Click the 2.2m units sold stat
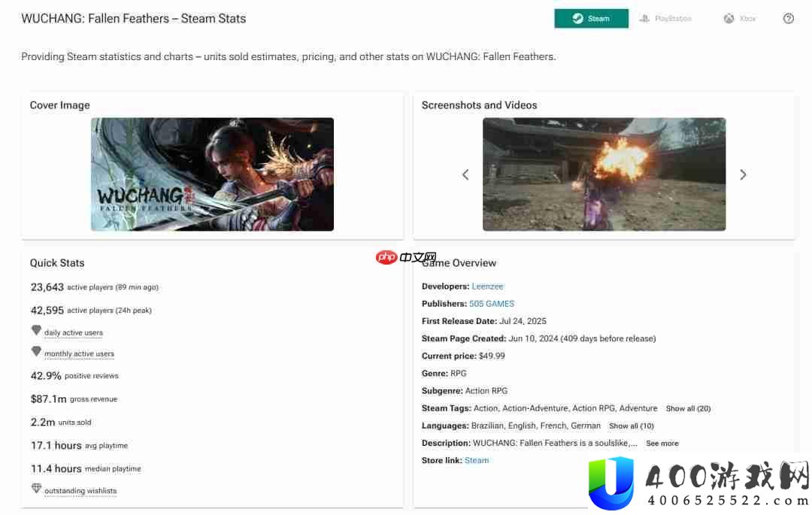 (x=61, y=423)
